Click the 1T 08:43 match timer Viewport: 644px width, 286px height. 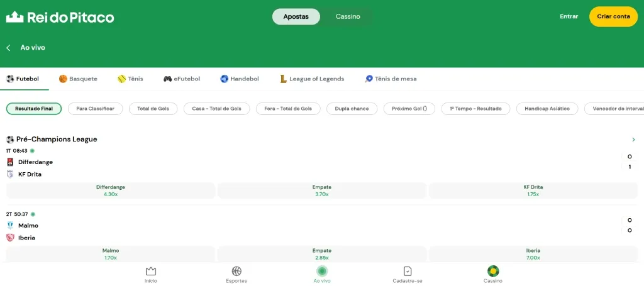(17, 151)
